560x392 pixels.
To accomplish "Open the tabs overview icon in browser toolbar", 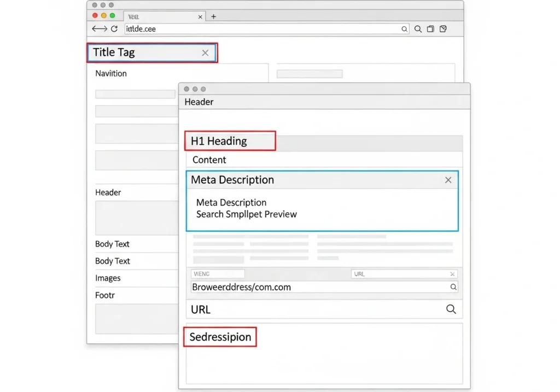I will [x=430, y=29].
